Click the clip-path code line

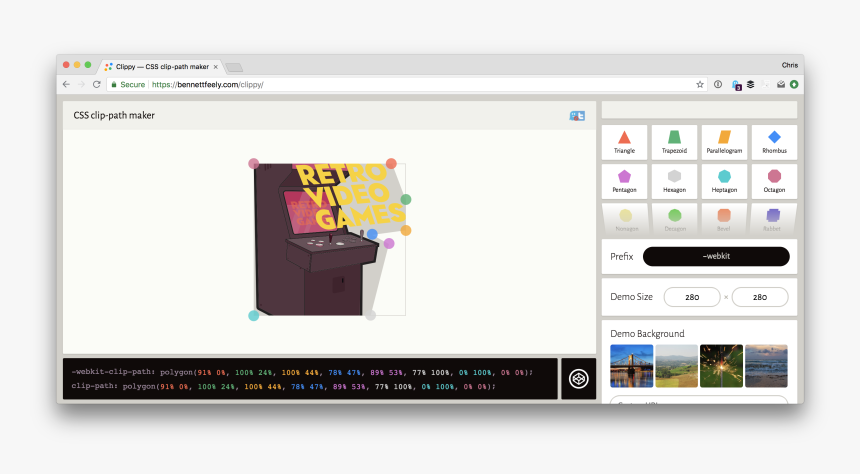283,386
